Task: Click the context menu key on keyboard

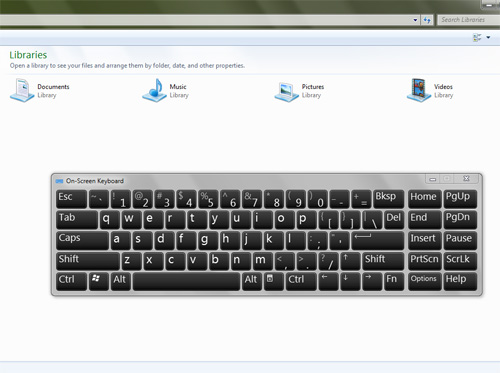Action: pyautogui.click(x=273, y=281)
